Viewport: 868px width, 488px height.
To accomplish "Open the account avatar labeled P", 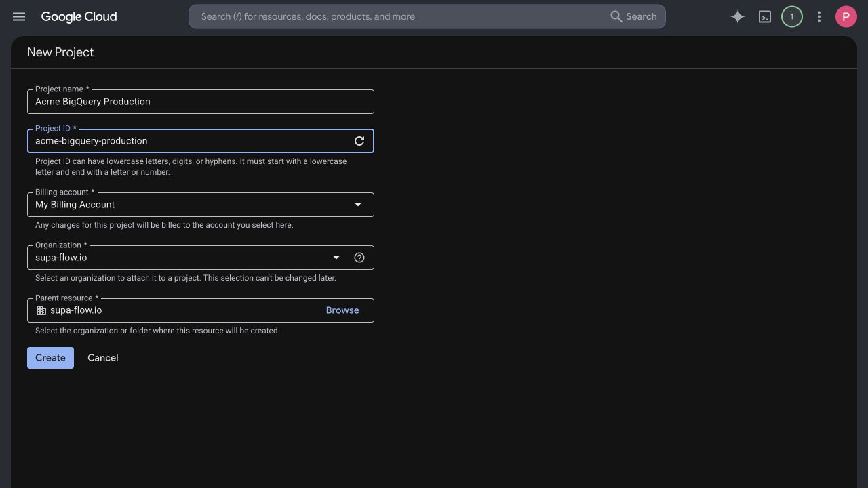I will [846, 16].
